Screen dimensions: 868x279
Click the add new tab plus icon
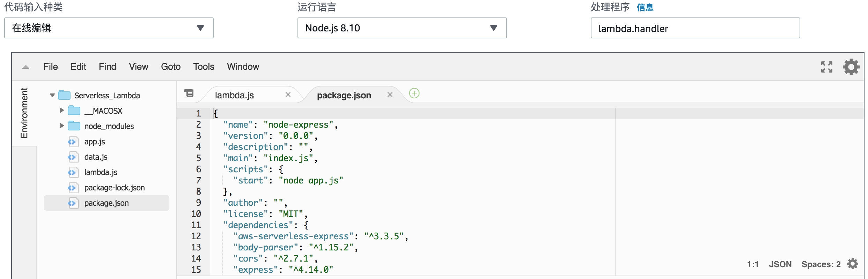point(414,93)
